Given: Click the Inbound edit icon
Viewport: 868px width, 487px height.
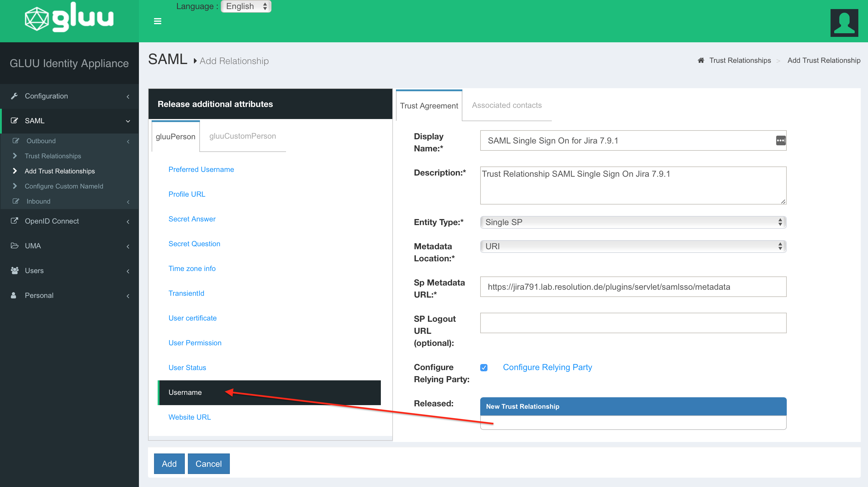Looking at the screenshot, I should [x=15, y=201].
